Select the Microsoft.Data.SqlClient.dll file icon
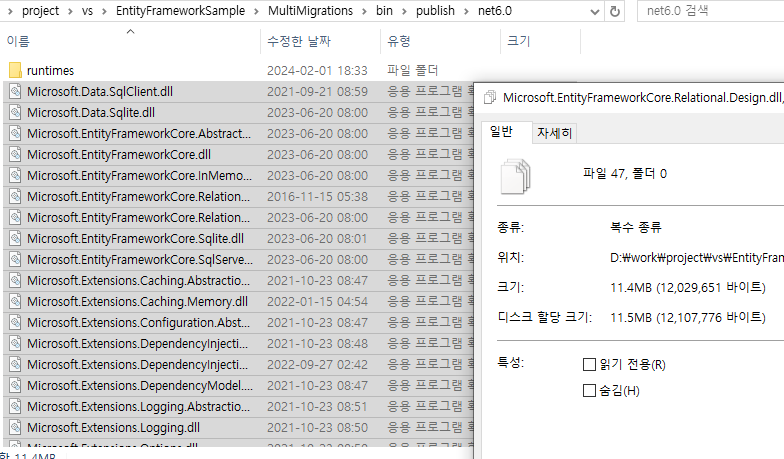 (x=15, y=92)
